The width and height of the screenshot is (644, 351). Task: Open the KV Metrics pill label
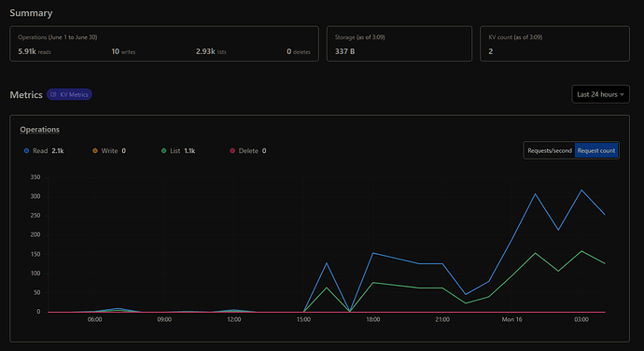[x=75, y=94]
